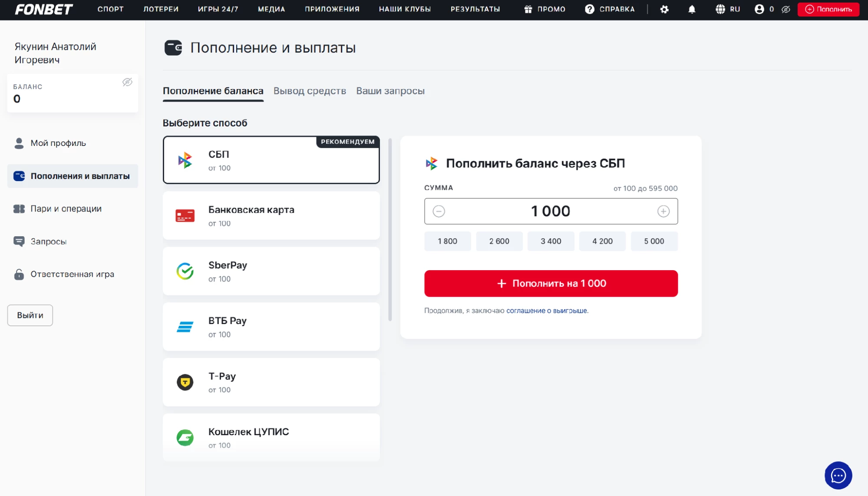The width and height of the screenshot is (868, 496).
Task: Decrease amount with minus button
Action: coord(439,211)
